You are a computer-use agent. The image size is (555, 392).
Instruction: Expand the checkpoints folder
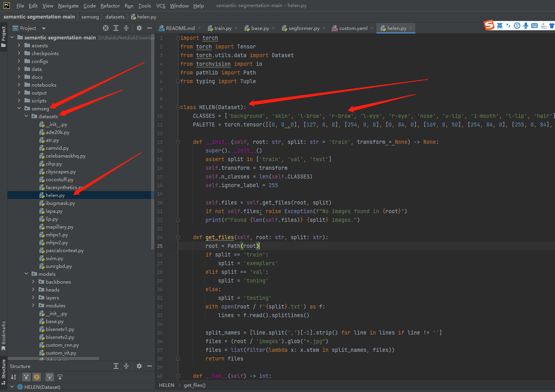[x=19, y=53]
